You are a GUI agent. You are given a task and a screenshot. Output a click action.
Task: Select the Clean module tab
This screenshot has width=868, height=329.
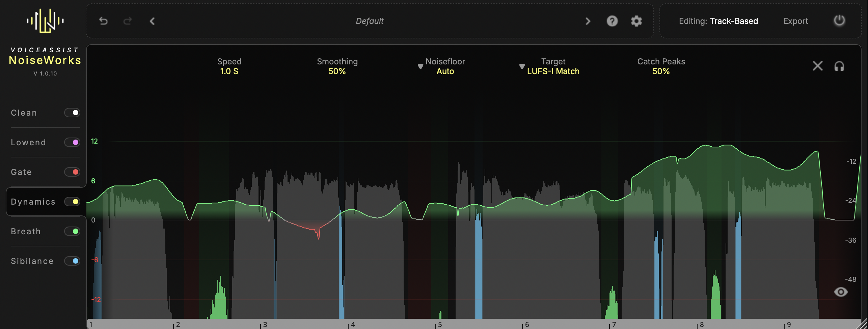pyautogui.click(x=24, y=113)
